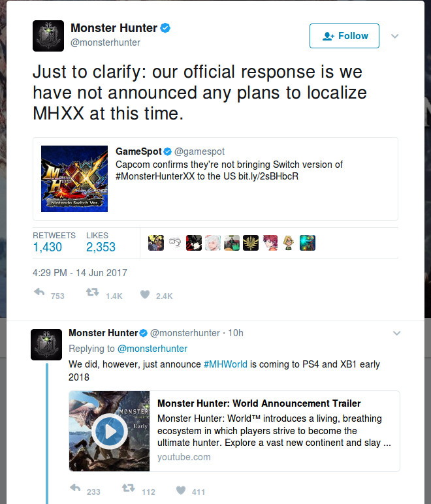Screen dimensions: 431x504
Task: Open the quoted GameSpot tweet thumbnail image
Action: pos(74,179)
